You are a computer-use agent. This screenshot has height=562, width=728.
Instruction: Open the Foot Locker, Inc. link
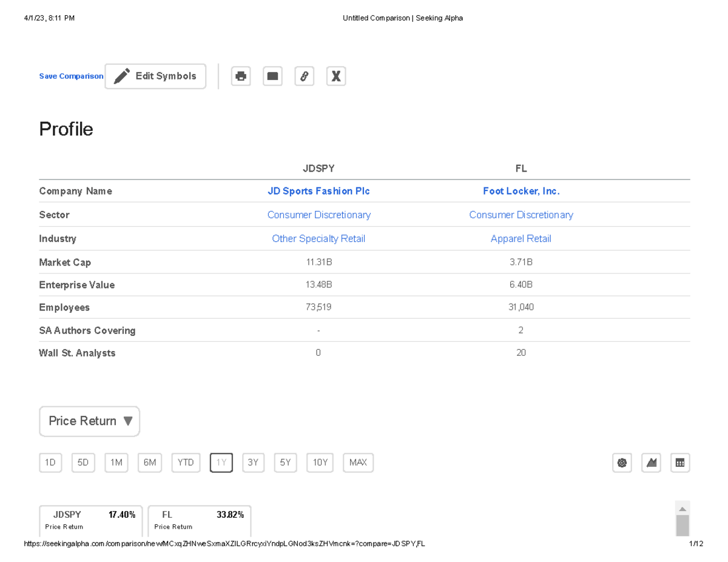click(x=521, y=191)
